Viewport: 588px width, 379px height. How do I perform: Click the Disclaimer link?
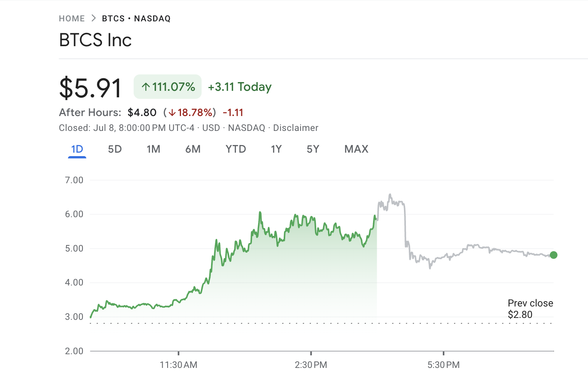[296, 127]
